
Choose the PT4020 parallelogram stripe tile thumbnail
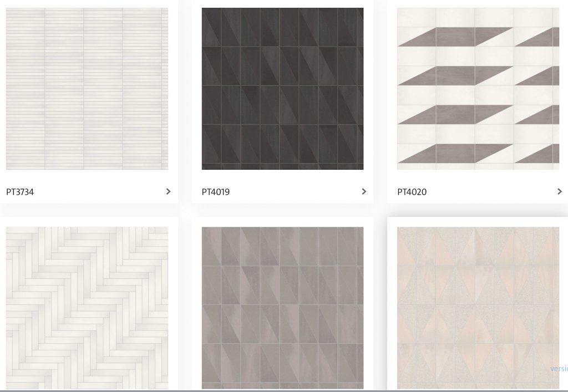[478, 89]
